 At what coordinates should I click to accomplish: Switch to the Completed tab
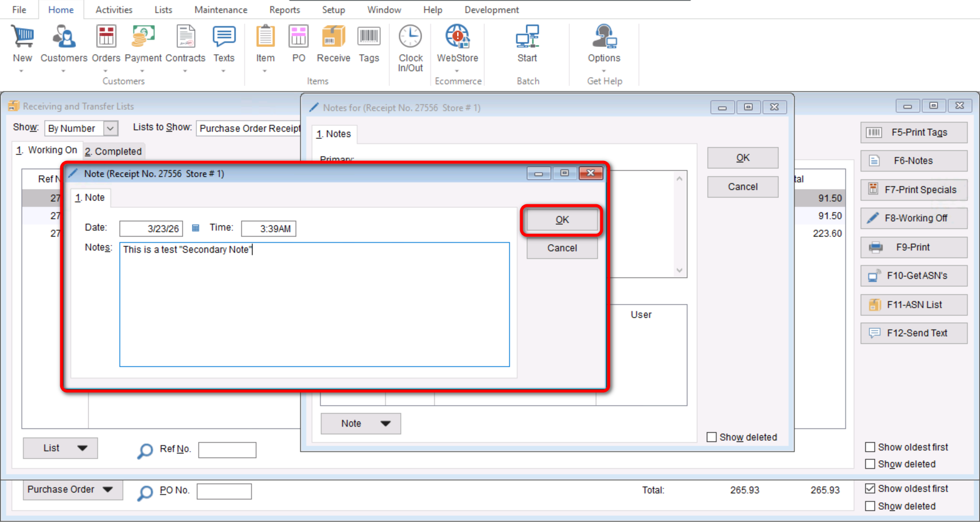pos(113,151)
